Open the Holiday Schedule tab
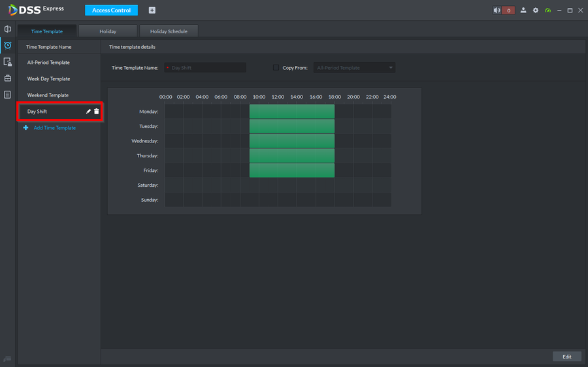The width and height of the screenshot is (588, 367). point(169,31)
